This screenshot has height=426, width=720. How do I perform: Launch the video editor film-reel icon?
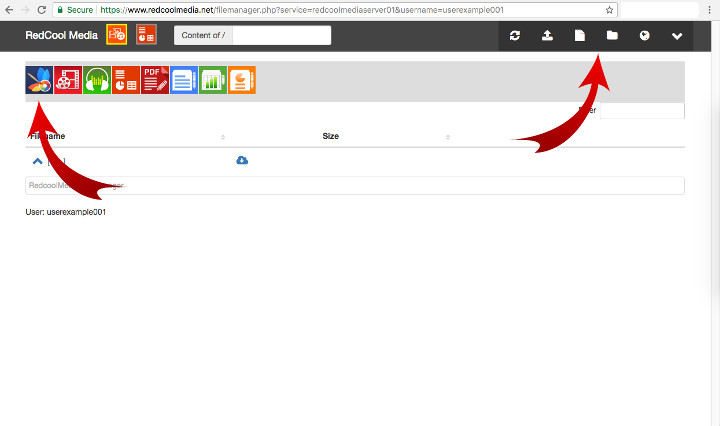[x=68, y=80]
